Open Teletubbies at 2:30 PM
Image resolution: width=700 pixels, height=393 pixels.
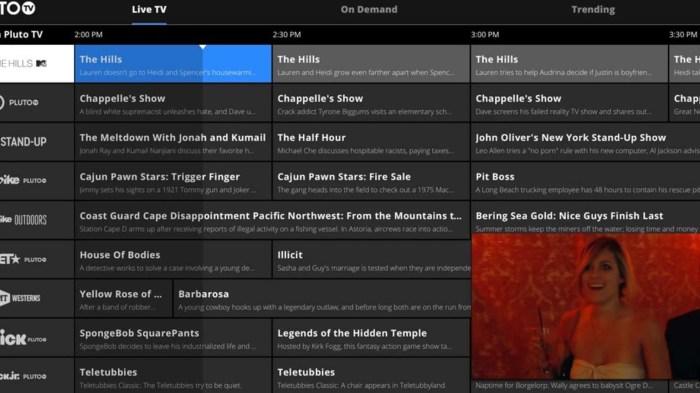point(371,376)
